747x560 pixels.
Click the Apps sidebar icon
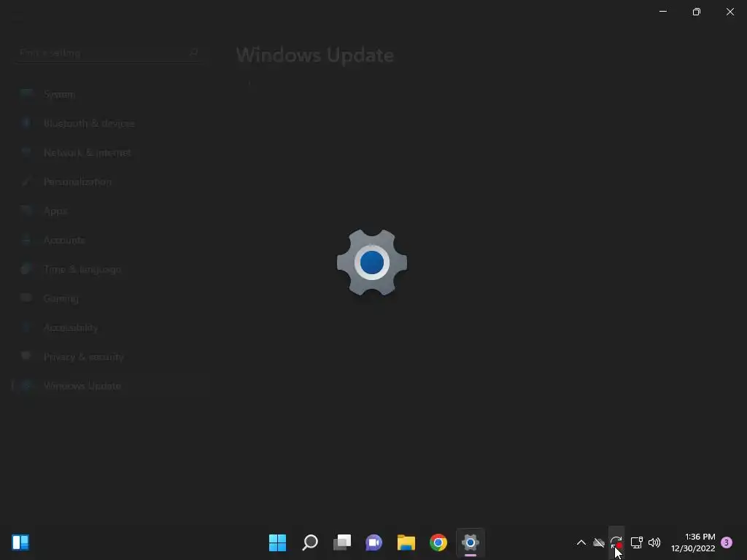tap(26, 211)
